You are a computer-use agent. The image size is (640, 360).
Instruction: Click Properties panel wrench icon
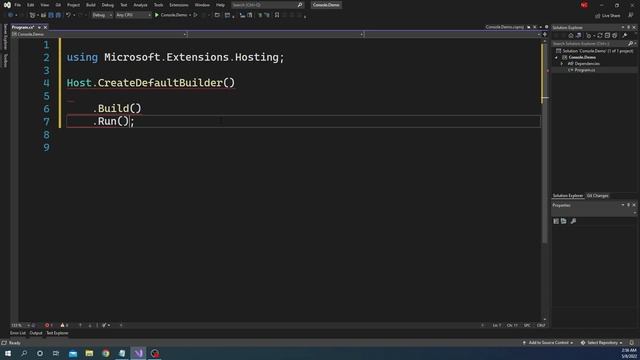(573, 221)
